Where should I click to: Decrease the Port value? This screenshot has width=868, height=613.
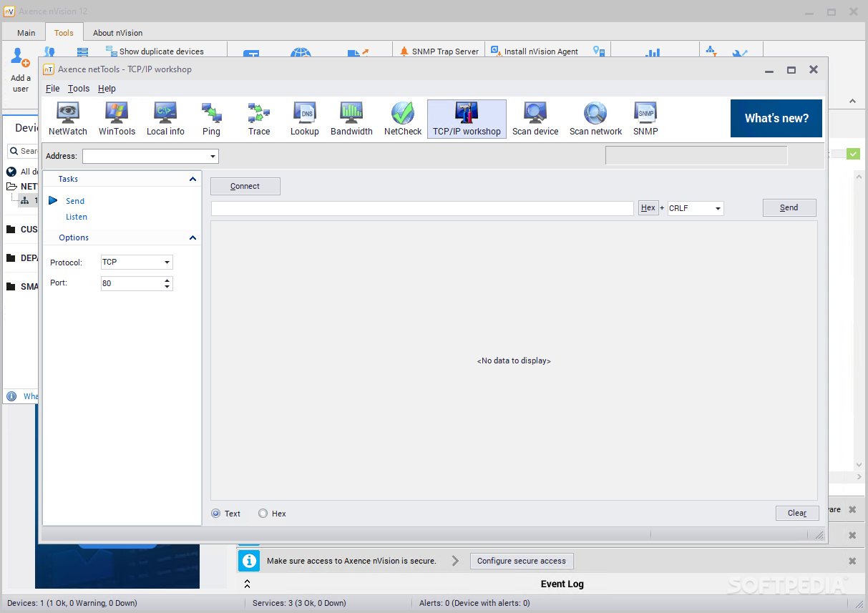click(x=167, y=287)
